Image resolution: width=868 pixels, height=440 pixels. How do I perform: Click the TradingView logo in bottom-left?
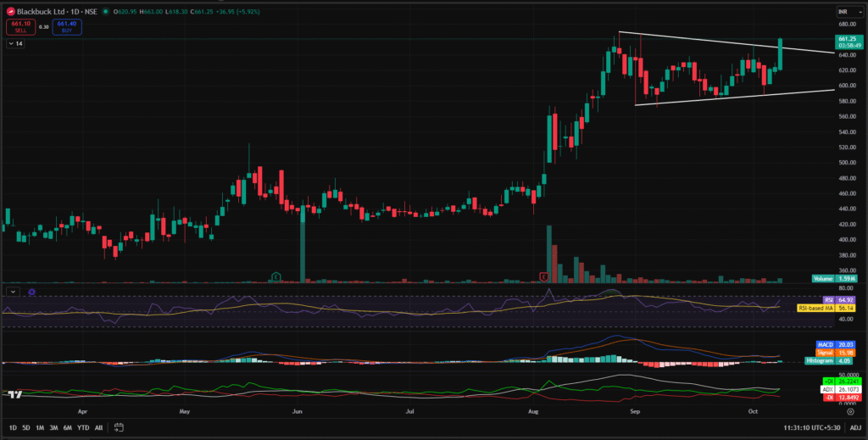(14, 394)
